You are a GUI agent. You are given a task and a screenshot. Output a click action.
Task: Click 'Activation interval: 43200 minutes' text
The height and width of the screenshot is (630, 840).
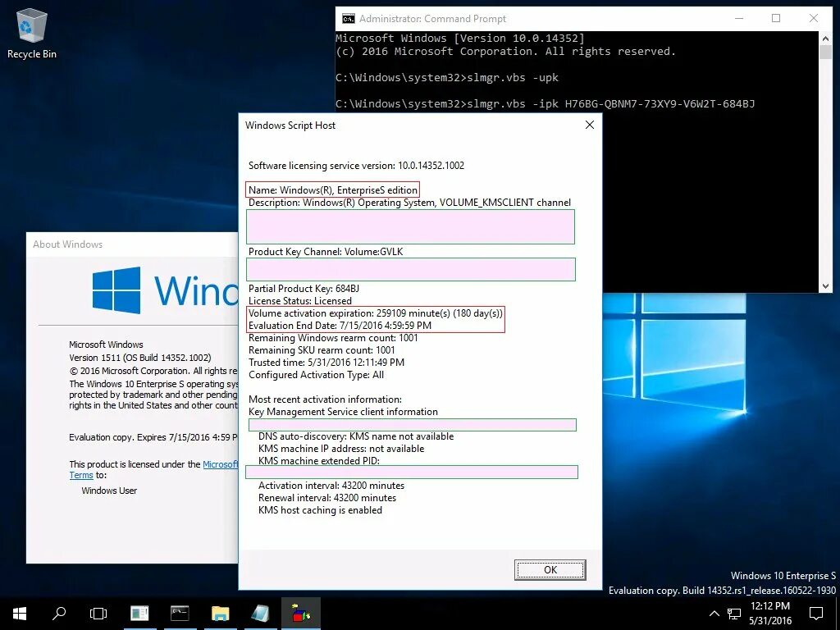(x=331, y=486)
